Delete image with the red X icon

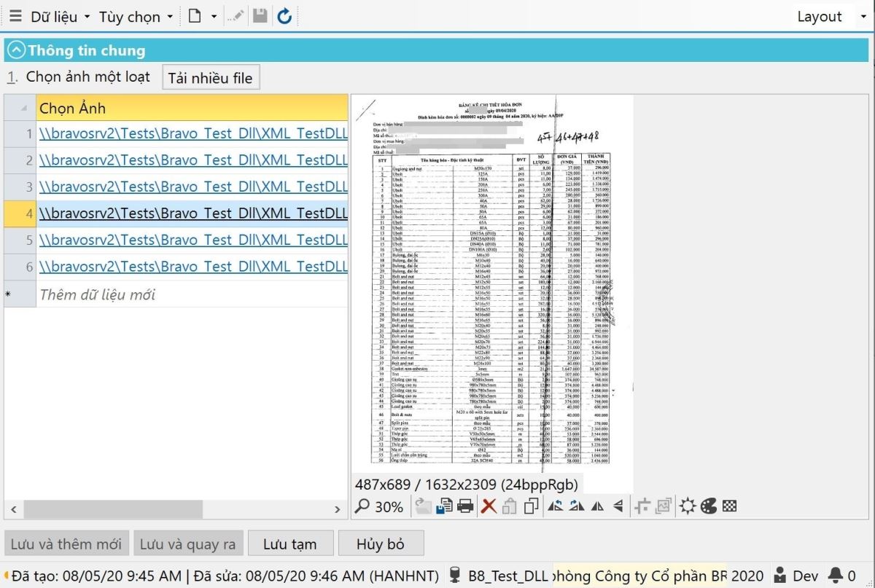[x=489, y=506]
